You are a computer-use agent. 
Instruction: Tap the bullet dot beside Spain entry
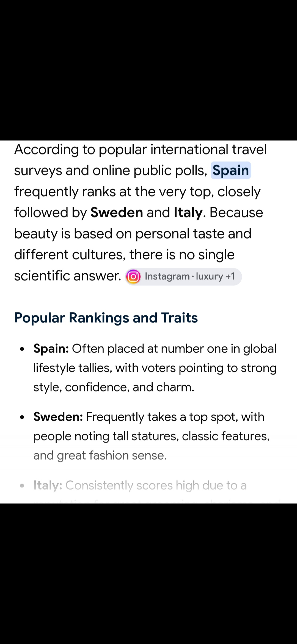[x=22, y=350]
